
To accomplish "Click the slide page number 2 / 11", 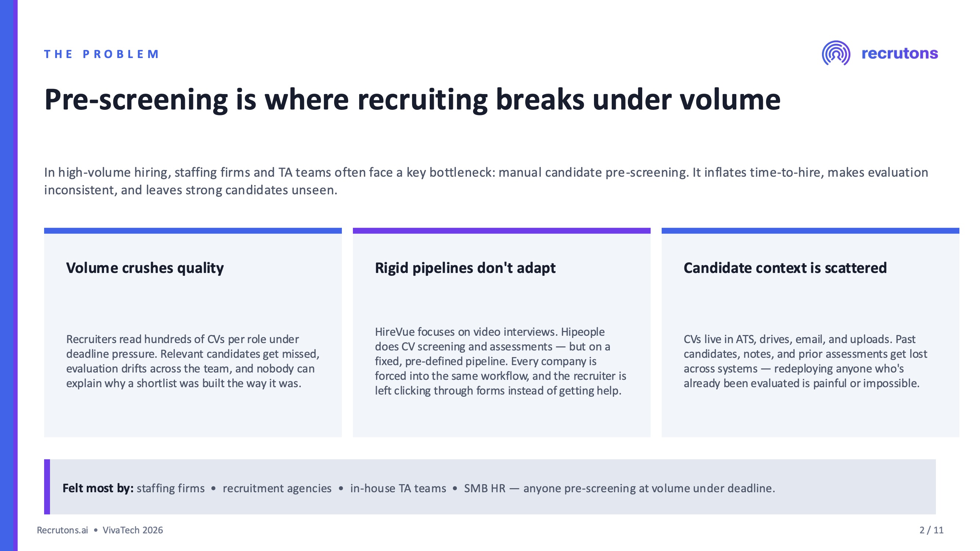I will click(931, 530).
